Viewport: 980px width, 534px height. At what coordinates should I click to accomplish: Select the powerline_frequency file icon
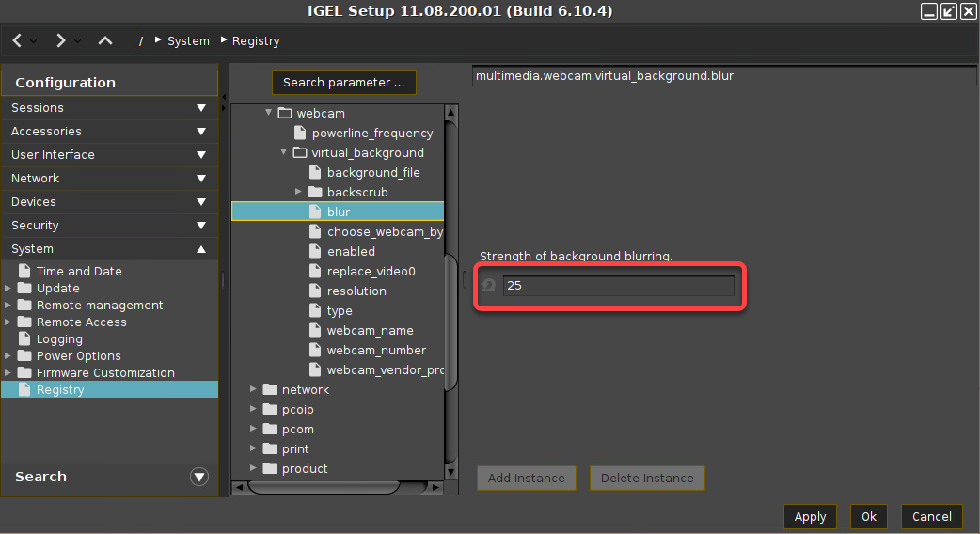coord(302,133)
